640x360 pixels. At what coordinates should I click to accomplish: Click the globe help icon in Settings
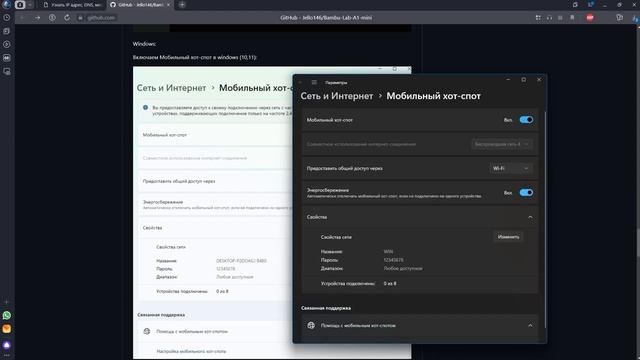pyautogui.click(x=311, y=325)
